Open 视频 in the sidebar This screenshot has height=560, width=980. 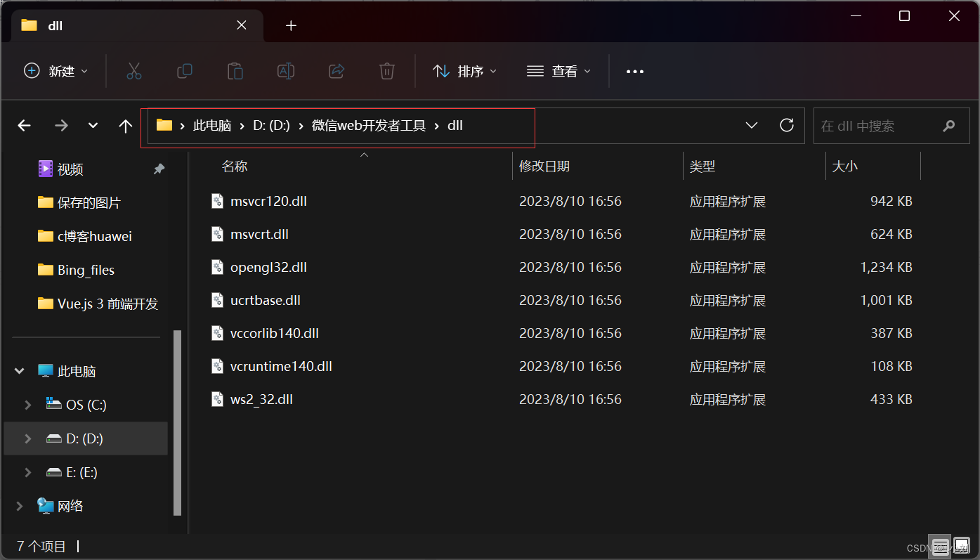[70, 169]
